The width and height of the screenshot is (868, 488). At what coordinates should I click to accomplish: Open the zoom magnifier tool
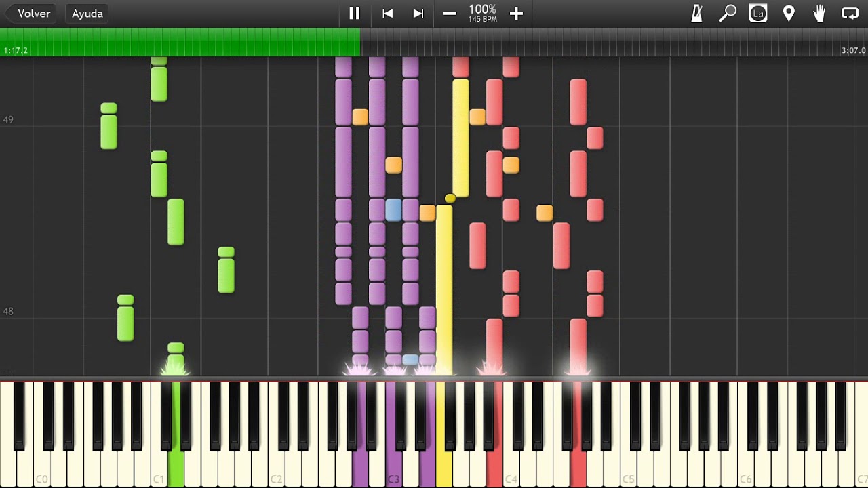click(728, 14)
